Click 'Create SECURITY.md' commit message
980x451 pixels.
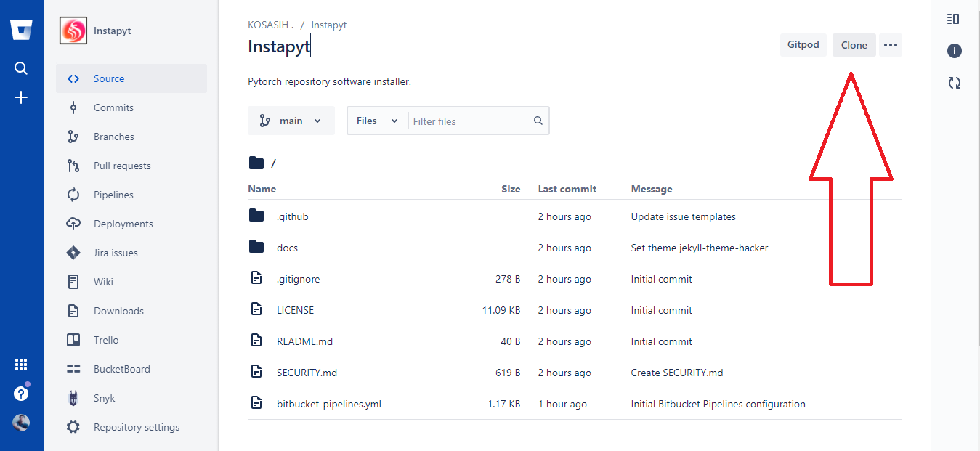(677, 373)
